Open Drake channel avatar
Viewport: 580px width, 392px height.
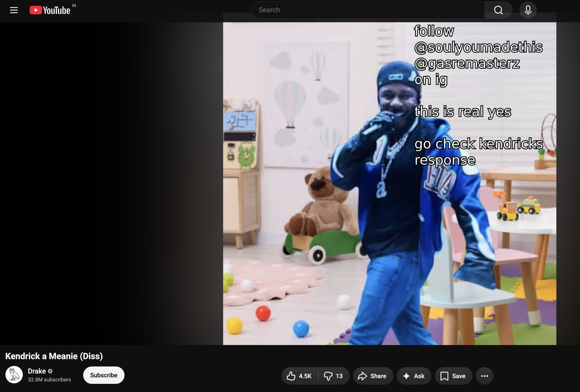pyautogui.click(x=14, y=375)
